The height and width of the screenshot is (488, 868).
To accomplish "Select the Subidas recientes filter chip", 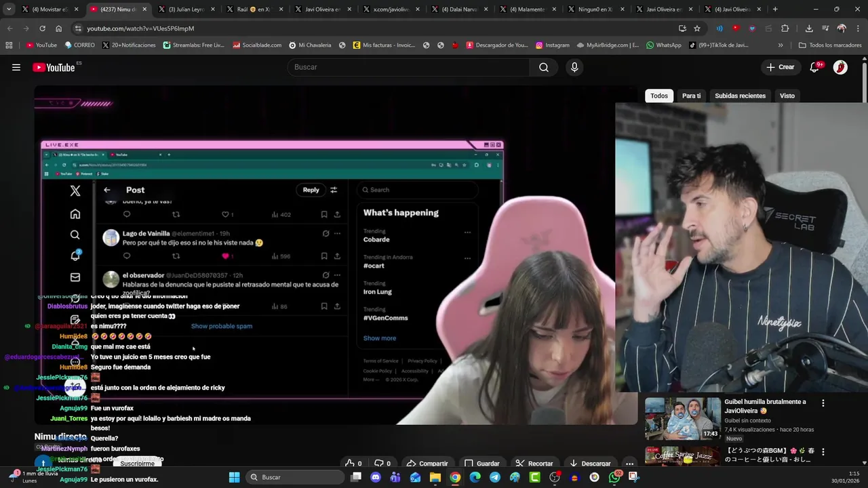I will [x=740, y=96].
